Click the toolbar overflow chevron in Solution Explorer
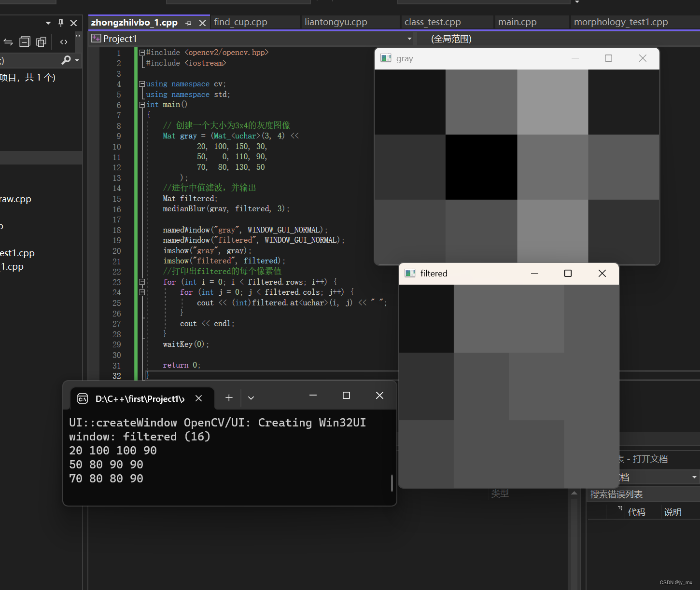The image size is (700, 590). (78, 36)
